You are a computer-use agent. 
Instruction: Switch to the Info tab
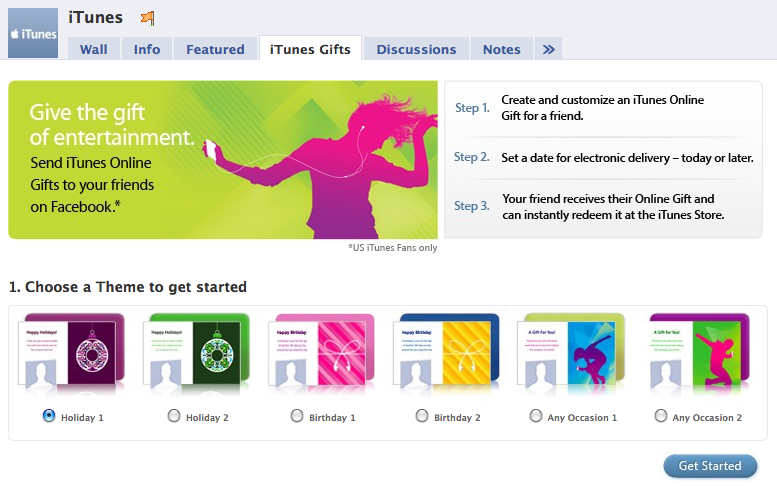click(x=147, y=49)
